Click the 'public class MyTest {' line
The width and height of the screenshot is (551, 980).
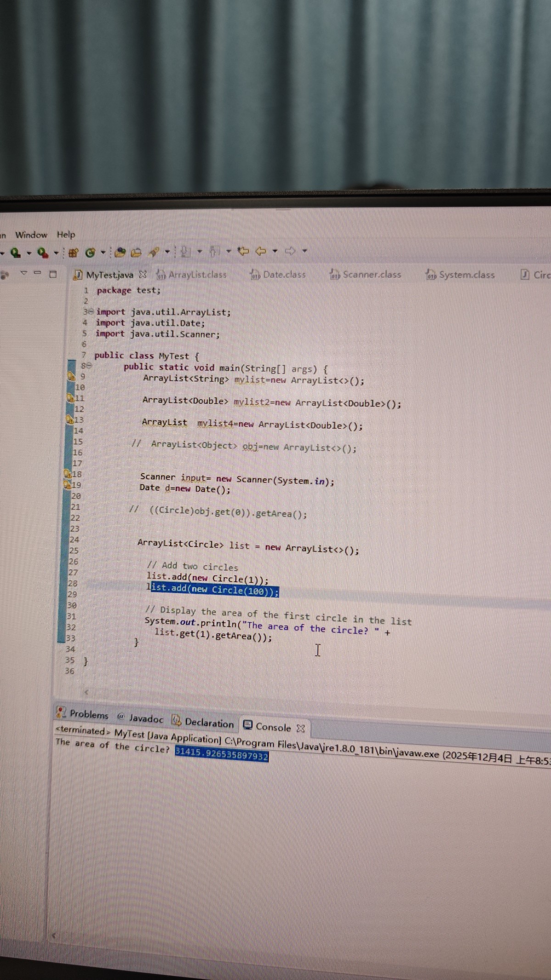click(146, 356)
